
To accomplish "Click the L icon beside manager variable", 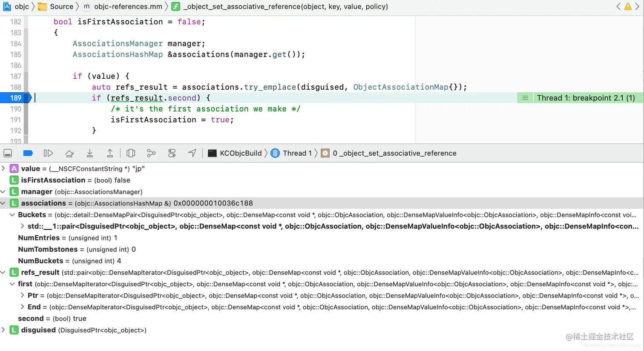I will [14, 191].
